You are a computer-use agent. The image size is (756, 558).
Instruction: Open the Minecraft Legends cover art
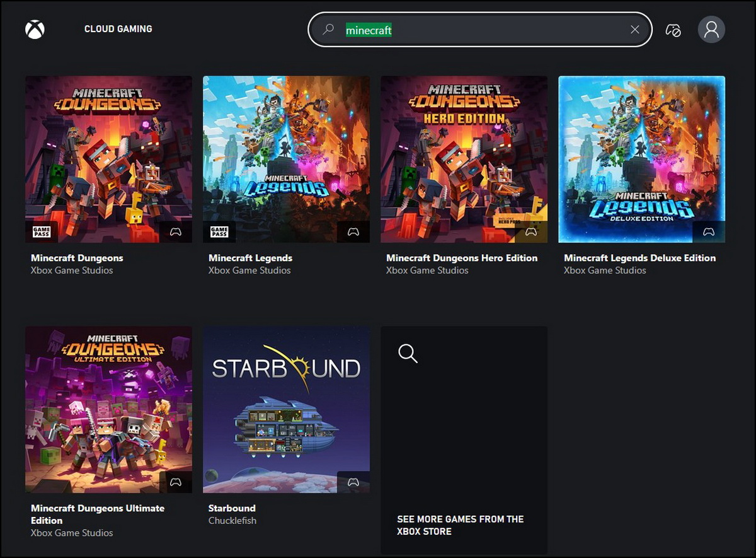(x=286, y=160)
